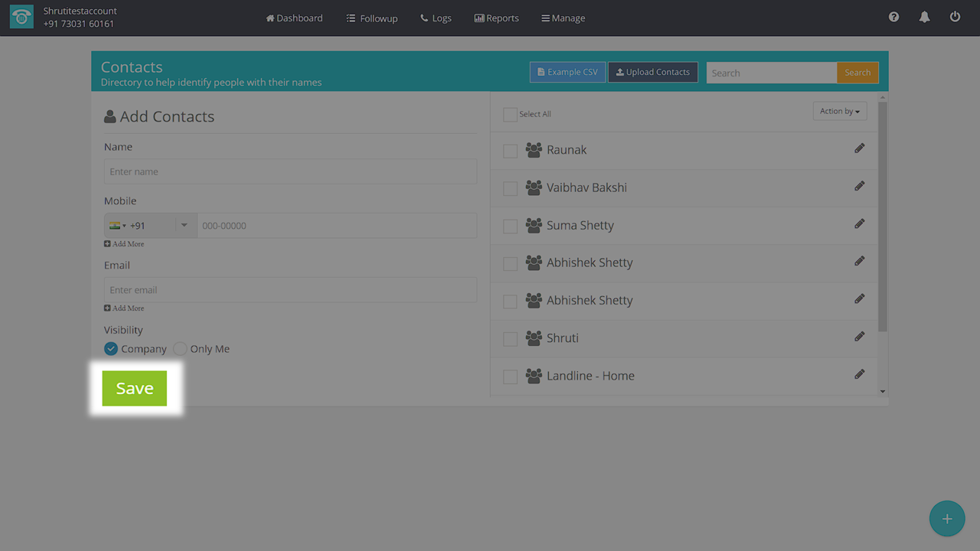Click the telephone logo icon
This screenshot has width=980, height=551.
(x=21, y=18)
